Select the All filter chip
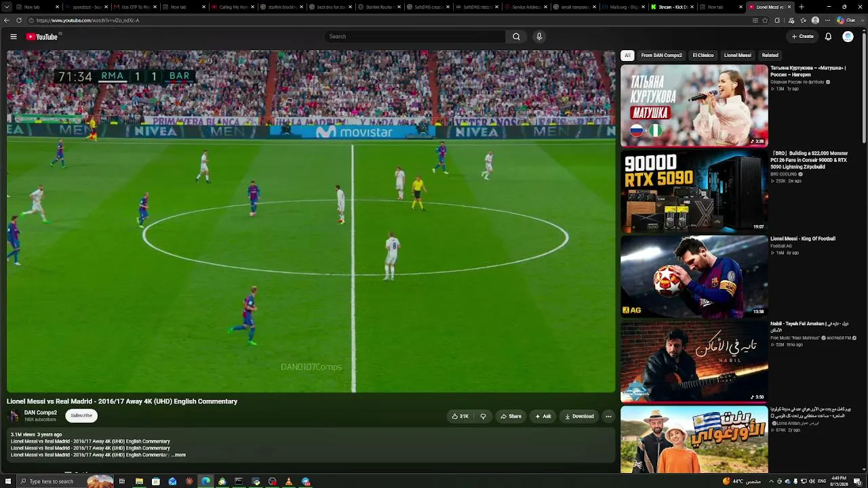This screenshot has height=488, width=868. click(x=627, y=56)
